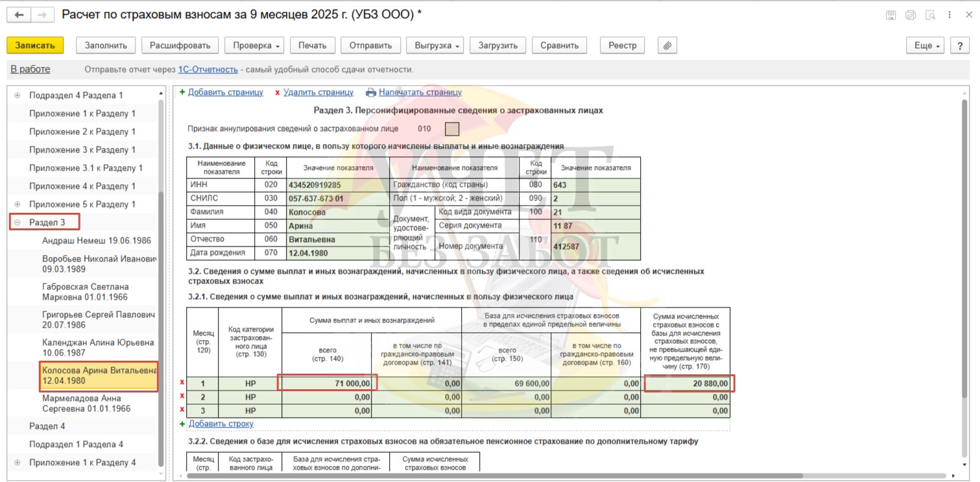Select Календжан Алина Юрьевна entry
The height and width of the screenshot is (482, 980).
(x=98, y=348)
